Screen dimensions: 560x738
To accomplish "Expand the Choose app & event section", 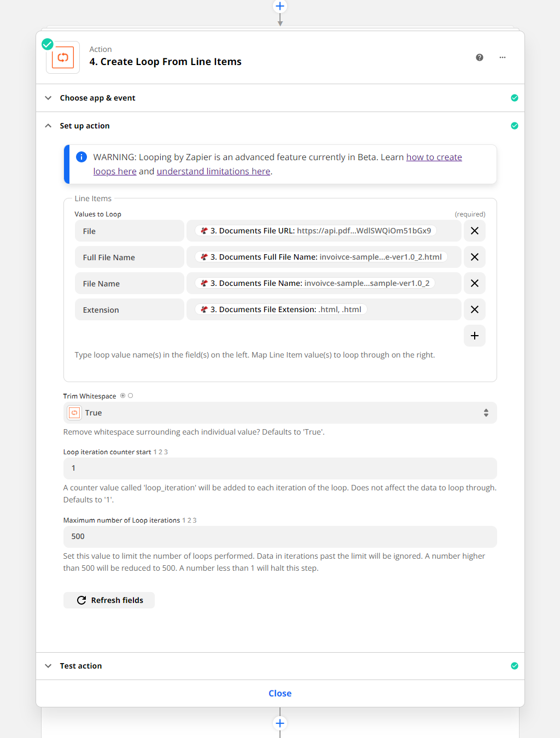I will [x=97, y=98].
